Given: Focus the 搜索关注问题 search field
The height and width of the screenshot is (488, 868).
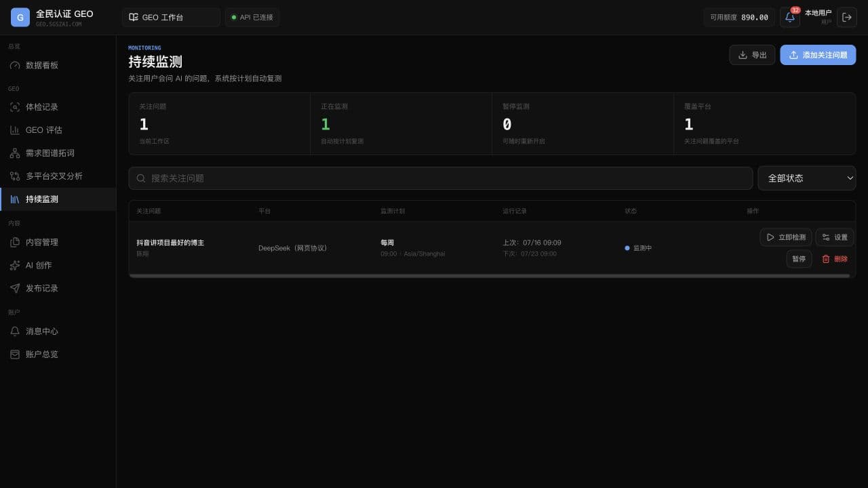Looking at the screenshot, I should coord(441,178).
